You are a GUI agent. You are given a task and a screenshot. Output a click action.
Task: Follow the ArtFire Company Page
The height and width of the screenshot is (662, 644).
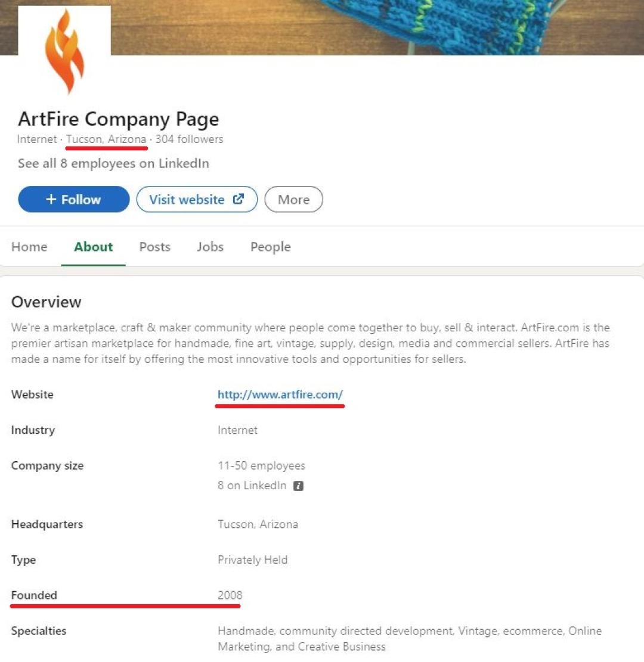pyautogui.click(x=73, y=200)
